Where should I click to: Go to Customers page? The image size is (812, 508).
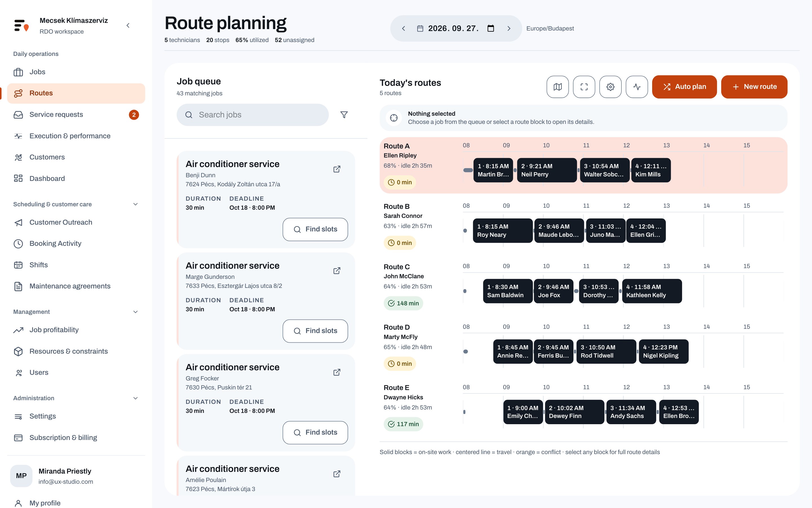click(x=76, y=157)
